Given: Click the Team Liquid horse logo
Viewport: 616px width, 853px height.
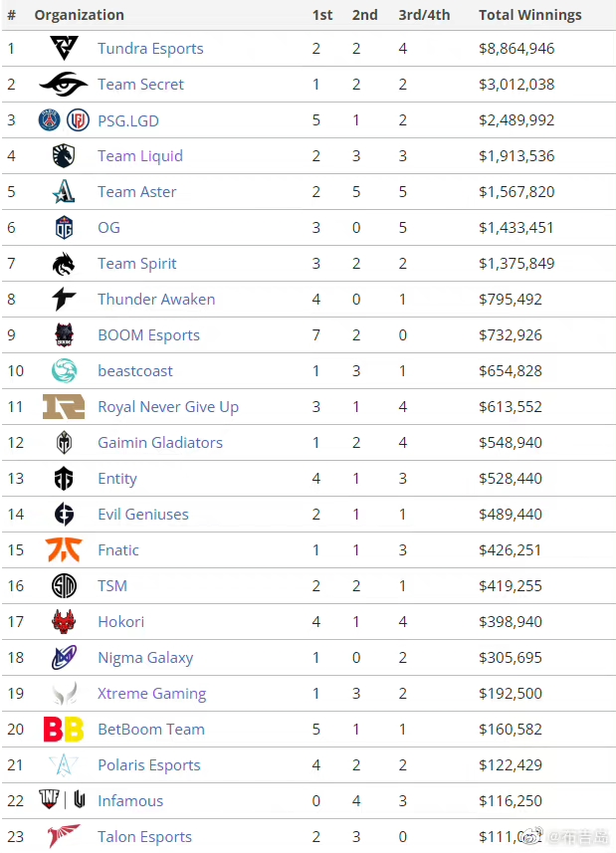Looking at the screenshot, I should [64, 155].
